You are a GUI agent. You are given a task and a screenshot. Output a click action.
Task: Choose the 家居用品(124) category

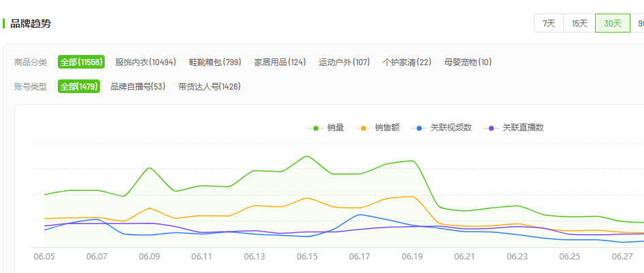click(280, 62)
